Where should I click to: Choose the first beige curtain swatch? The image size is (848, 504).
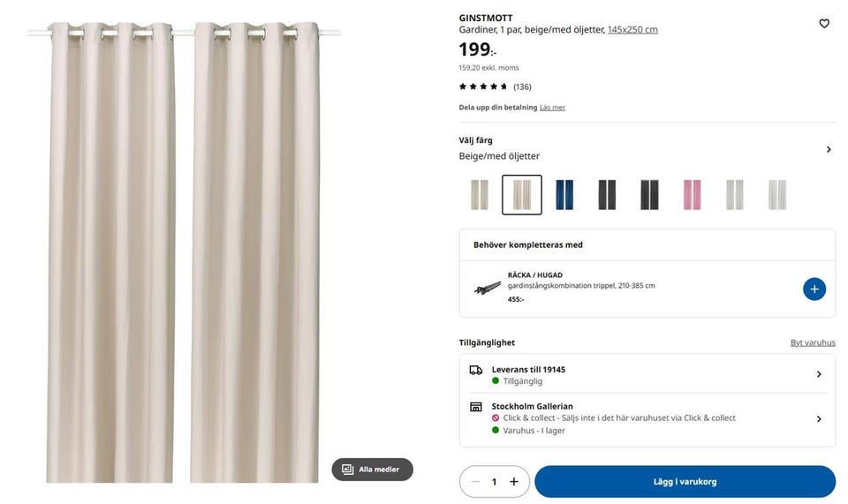click(480, 195)
